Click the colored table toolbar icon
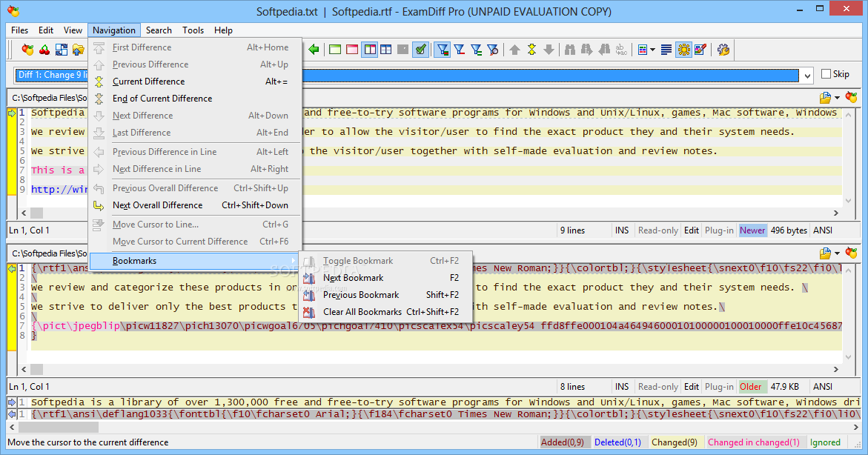Screen dimensions: 868x455 click(642, 50)
